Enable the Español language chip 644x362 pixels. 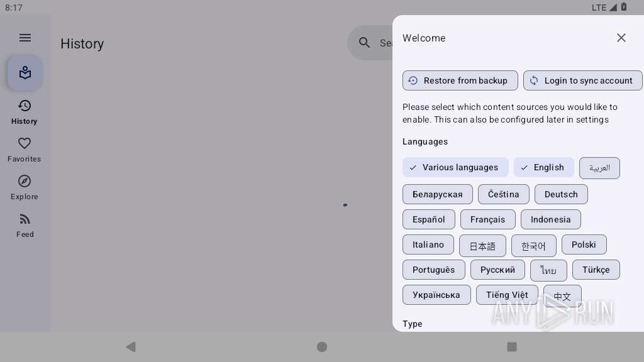[429, 219]
